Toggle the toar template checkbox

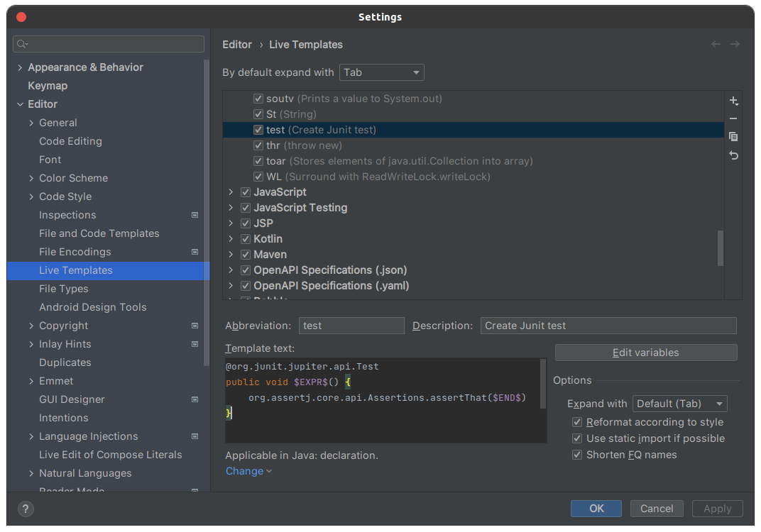click(258, 160)
